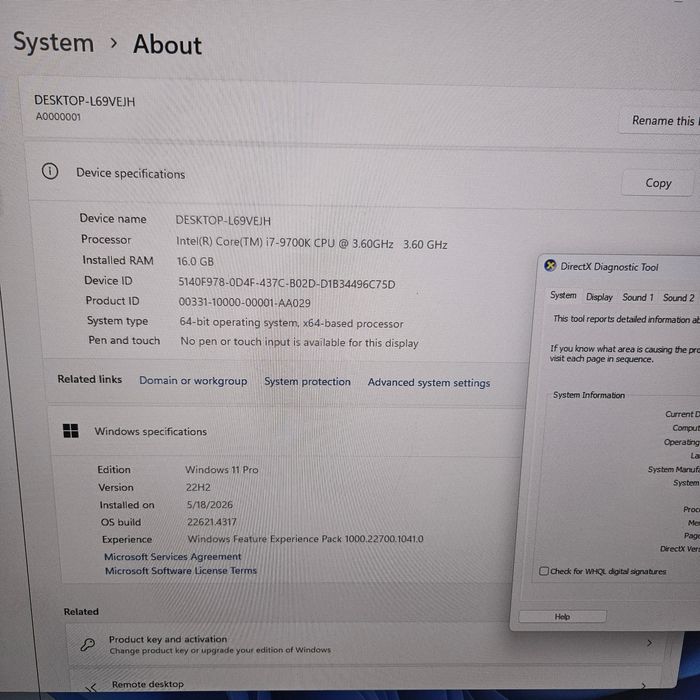Open the Domain or workgroup link
The width and height of the screenshot is (700, 700).
[x=193, y=381]
